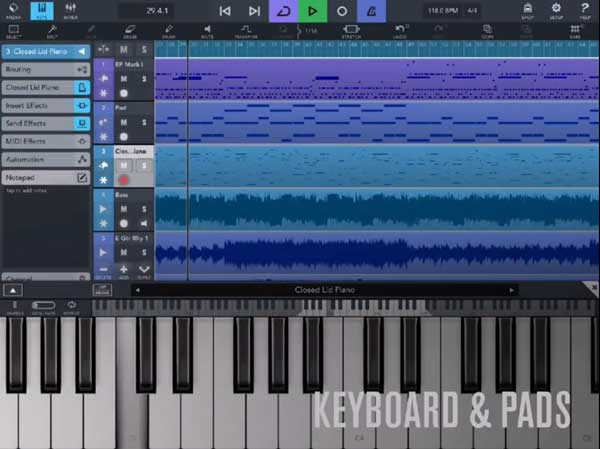Solo the Bass track

143,209
